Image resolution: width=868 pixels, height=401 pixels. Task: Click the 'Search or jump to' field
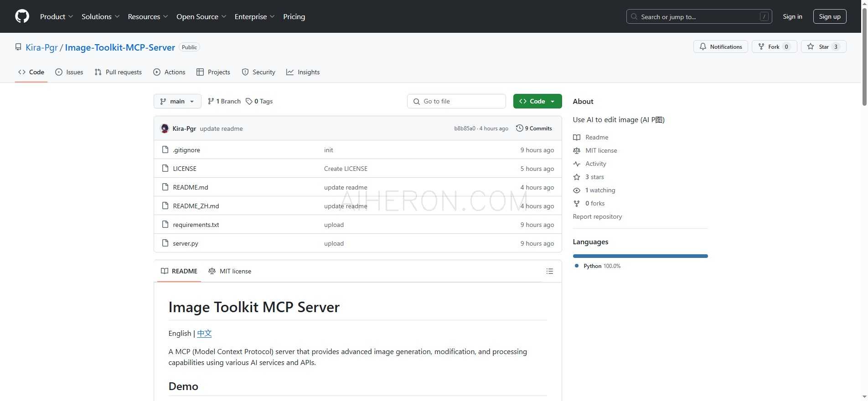699,16
